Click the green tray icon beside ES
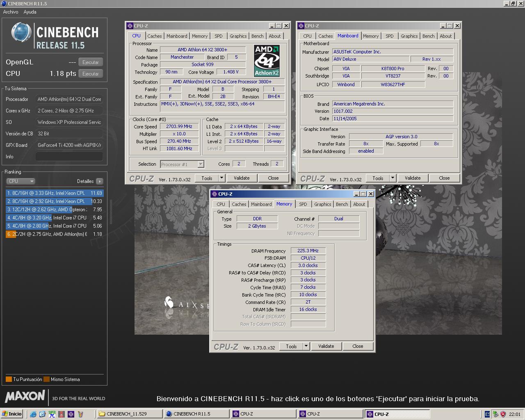This screenshot has width=525, height=420. pyautogui.click(x=495, y=414)
